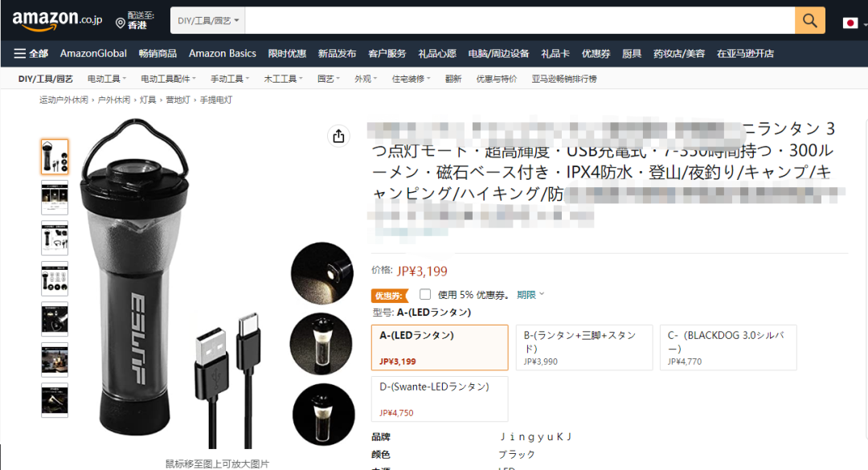Viewport: 868px width, 470px height.
Task: Choose the D-(Swante-LEDランタン) model option
Action: point(440,398)
